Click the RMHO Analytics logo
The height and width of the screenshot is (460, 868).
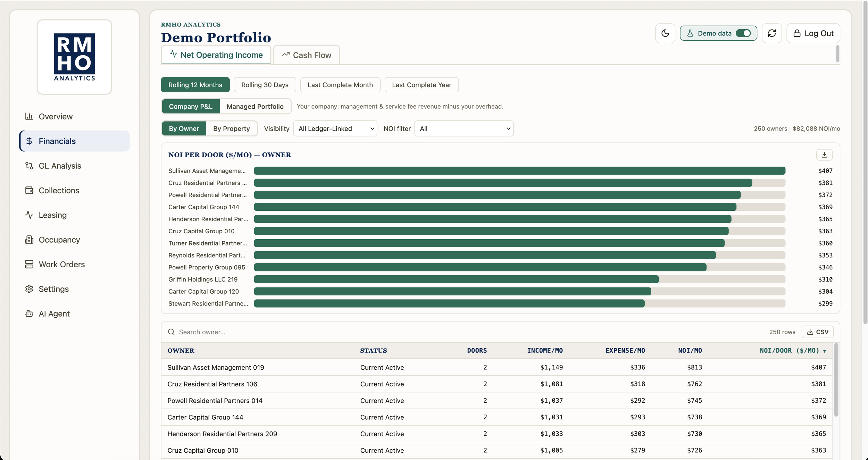[x=74, y=57]
